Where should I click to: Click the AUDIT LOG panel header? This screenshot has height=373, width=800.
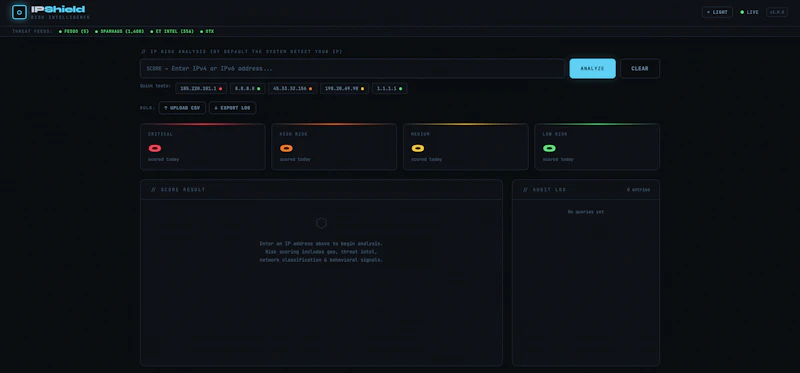pyautogui.click(x=586, y=189)
